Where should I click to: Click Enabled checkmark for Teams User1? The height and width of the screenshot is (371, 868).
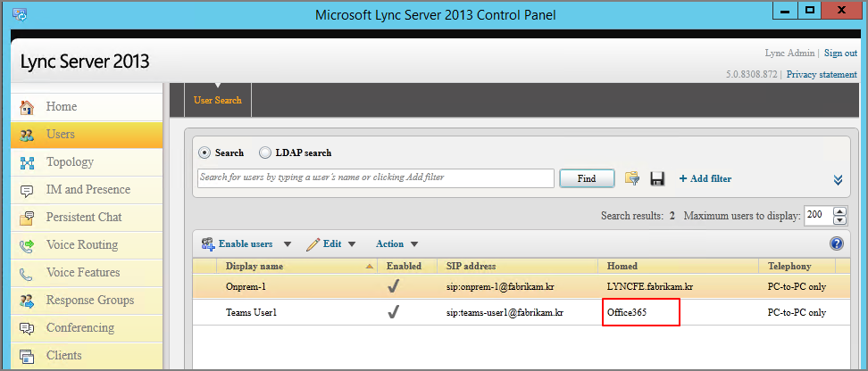pos(394,312)
